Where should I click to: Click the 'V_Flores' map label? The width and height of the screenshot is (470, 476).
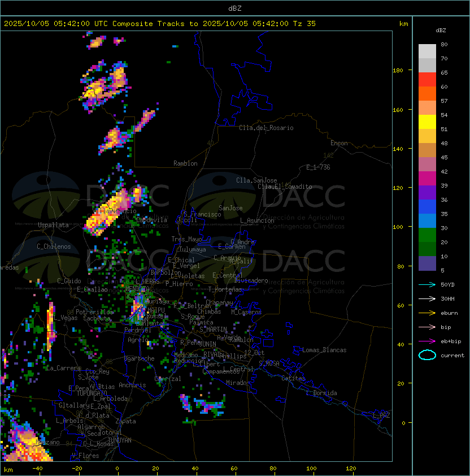(85, 456)
